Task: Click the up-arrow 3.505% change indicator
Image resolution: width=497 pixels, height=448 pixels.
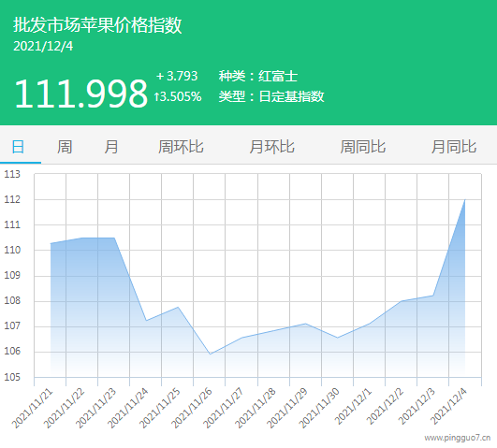Action: [178, 96]
